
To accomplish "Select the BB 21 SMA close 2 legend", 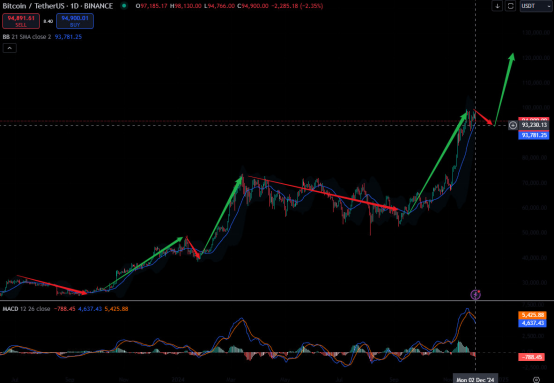I will (27, 37).
